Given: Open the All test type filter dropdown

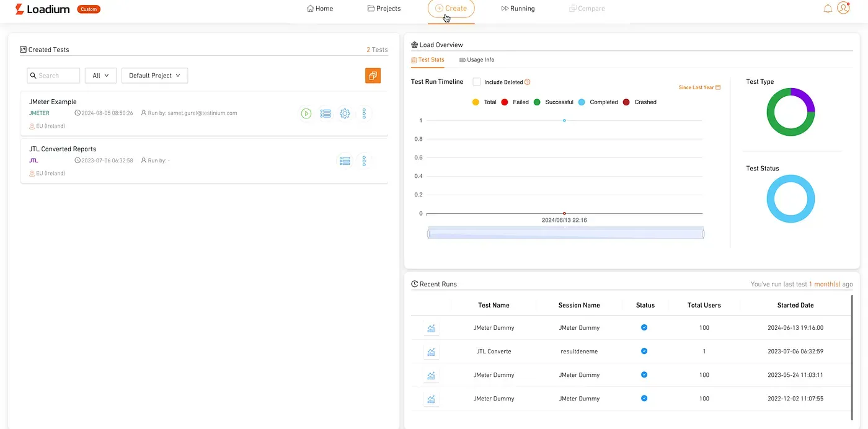Looking at the screenshot, I should tap(100, 76).
